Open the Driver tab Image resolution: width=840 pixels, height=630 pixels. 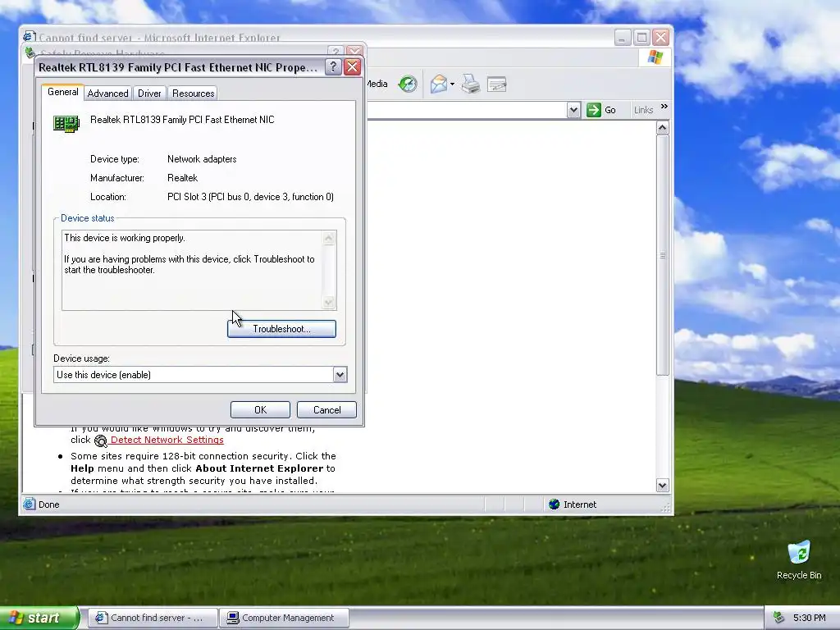pyautogui.click(x=149, y=94)
